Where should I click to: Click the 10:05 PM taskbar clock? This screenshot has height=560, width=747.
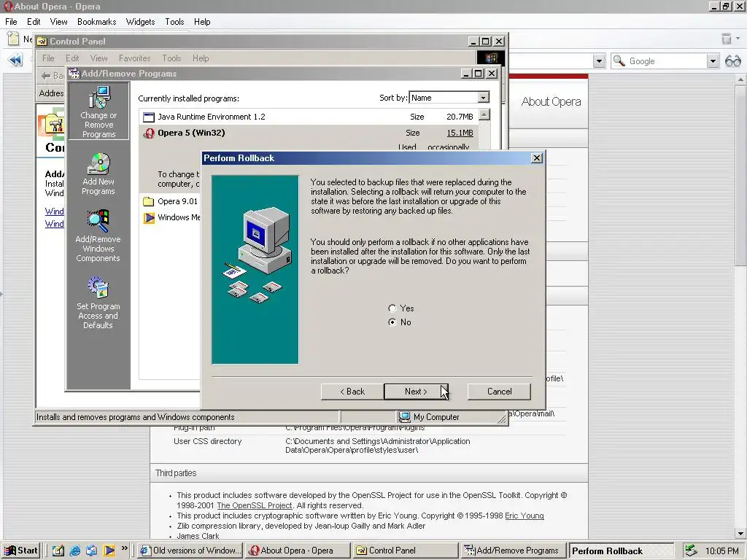(721, 551)
